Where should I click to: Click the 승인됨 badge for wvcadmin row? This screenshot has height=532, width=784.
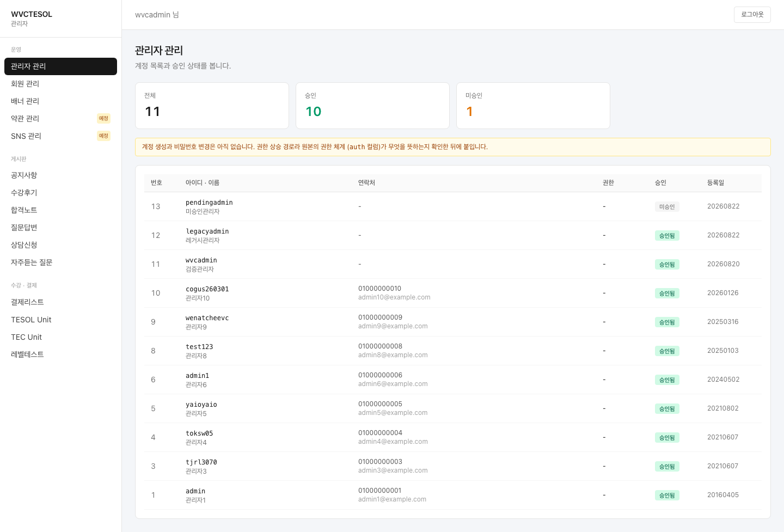click(x=667, y=265)
